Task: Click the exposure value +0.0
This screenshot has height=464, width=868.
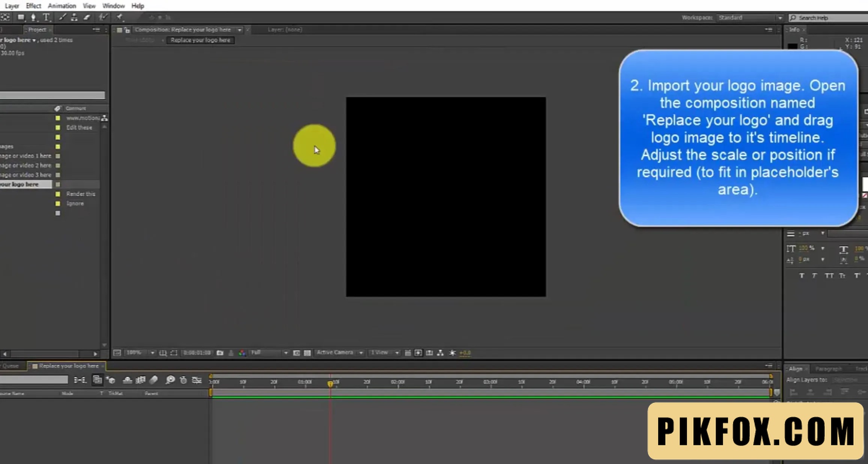Action: 465,353
